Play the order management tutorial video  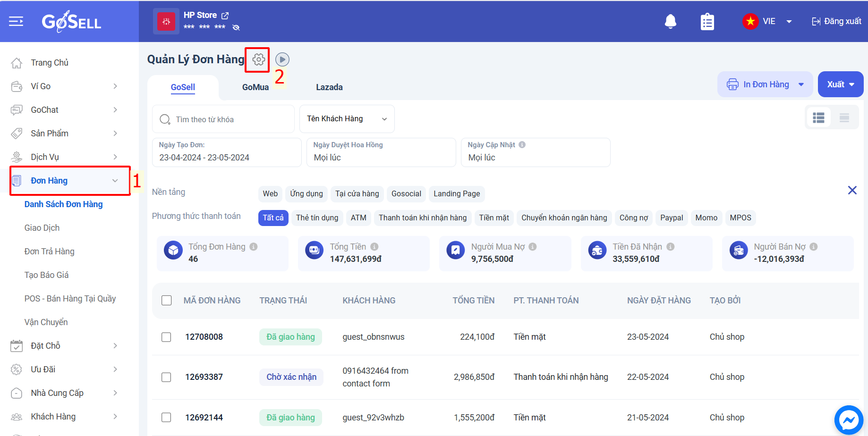[282, 59]
